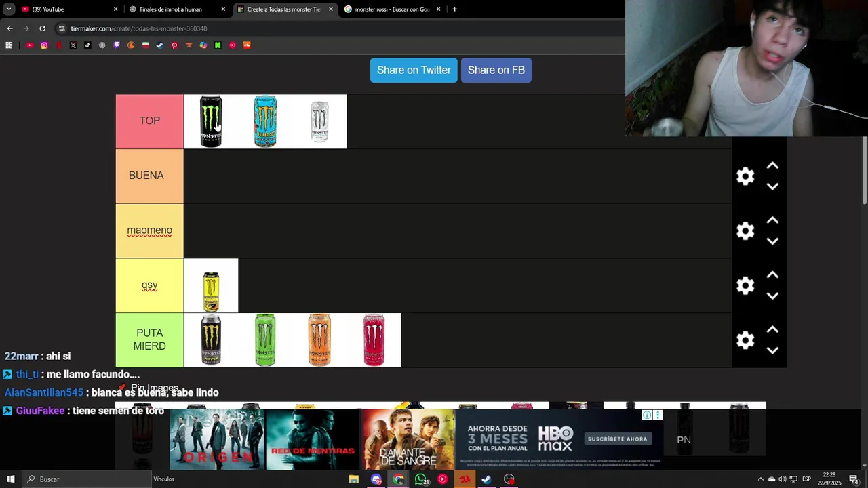Viewport: 868px width, 488px height.
Task: Close the YouTube tab
Action: [115, 9]
